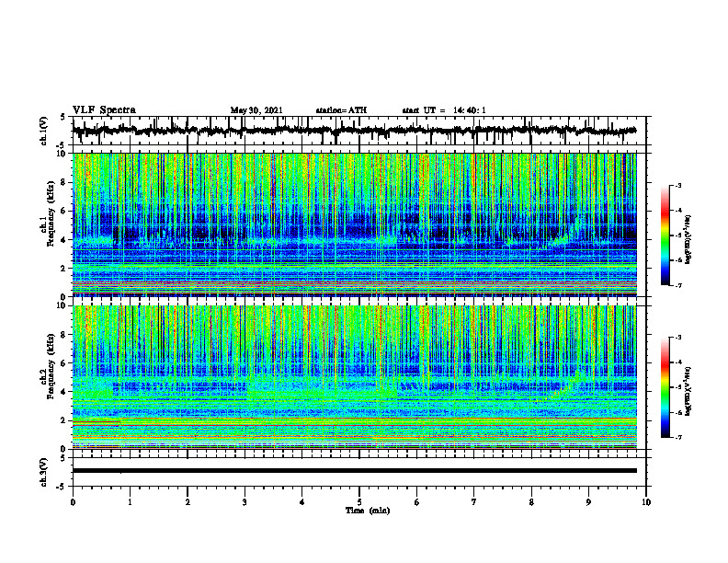Click time axis tick label "3"
This screenshot has height=563, width=728.
coord(245,502)
